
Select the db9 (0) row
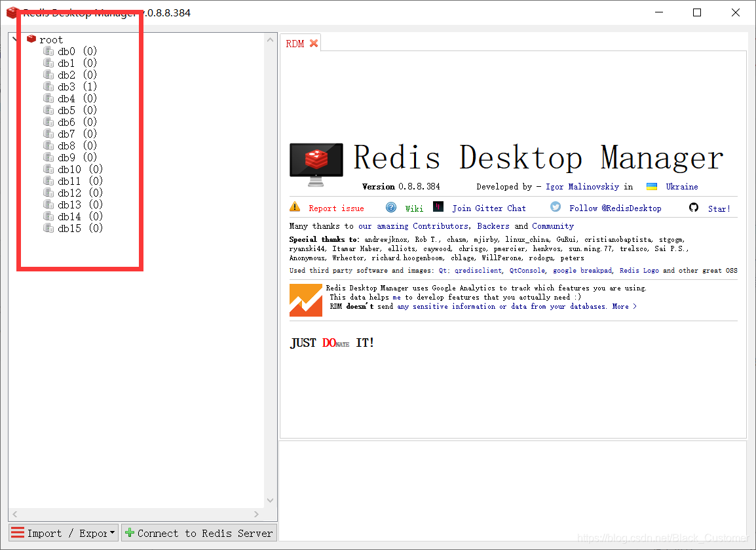click(x=77, y=158)
